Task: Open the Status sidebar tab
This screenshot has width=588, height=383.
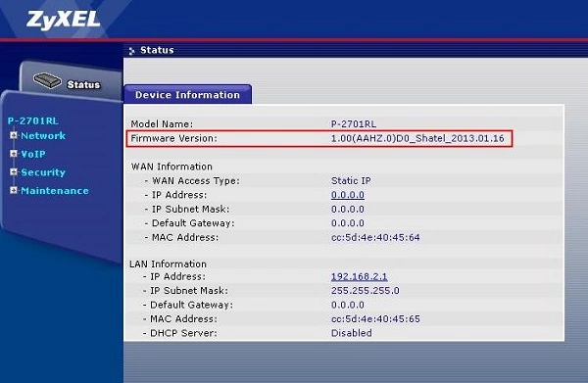Action: (72, 80)
